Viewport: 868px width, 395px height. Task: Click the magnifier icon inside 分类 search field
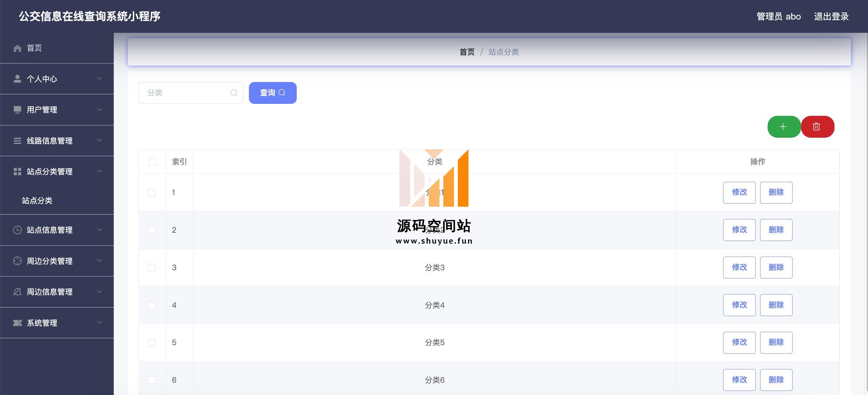pos(234,93)
